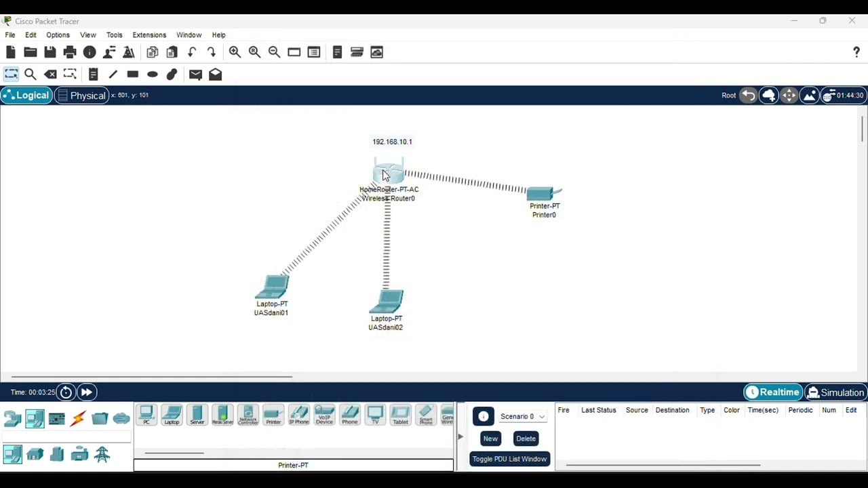Click the Window menu

(x=189, y=35)
